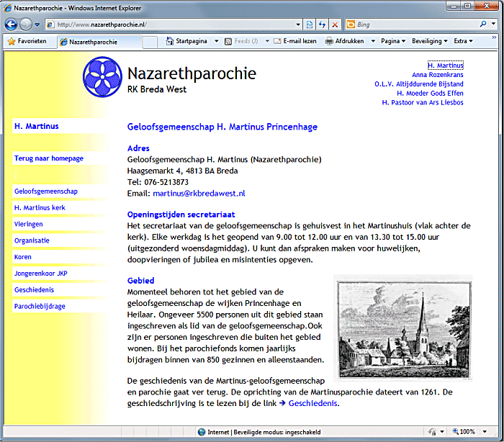Open the zoom level dropdown arrow
The height and width of the screenshot is (442, 504).
(485, 432)
